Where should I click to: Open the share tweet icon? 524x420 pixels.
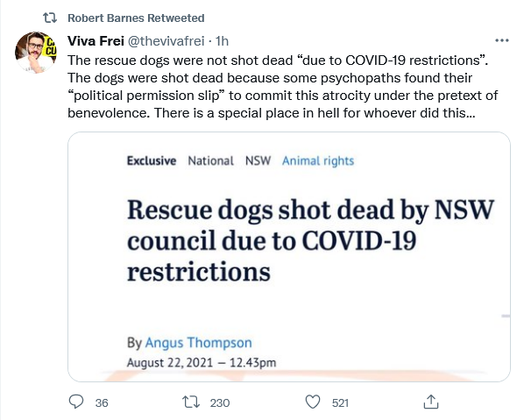tap(431, 402)
